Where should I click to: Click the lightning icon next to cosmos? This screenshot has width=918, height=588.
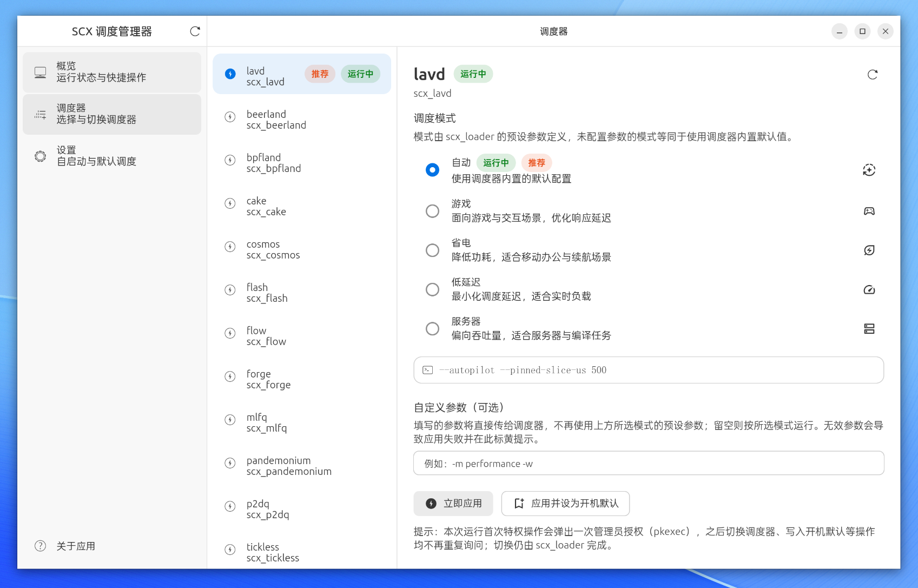click(230, 247)
